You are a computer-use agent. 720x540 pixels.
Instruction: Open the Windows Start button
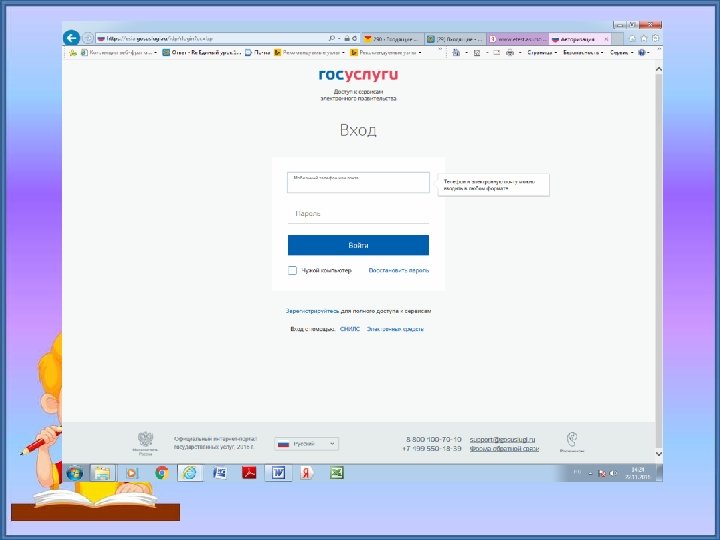(x=74, y=473)
